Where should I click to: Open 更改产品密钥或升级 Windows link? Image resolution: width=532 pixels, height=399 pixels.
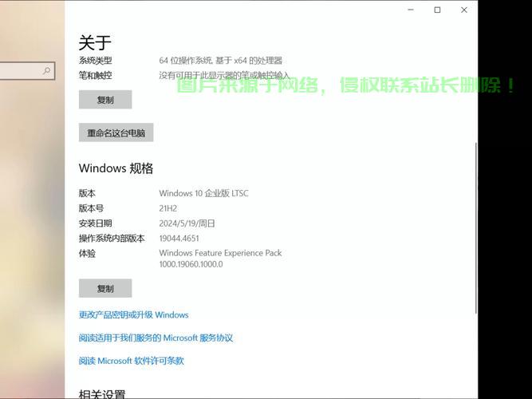134,314
